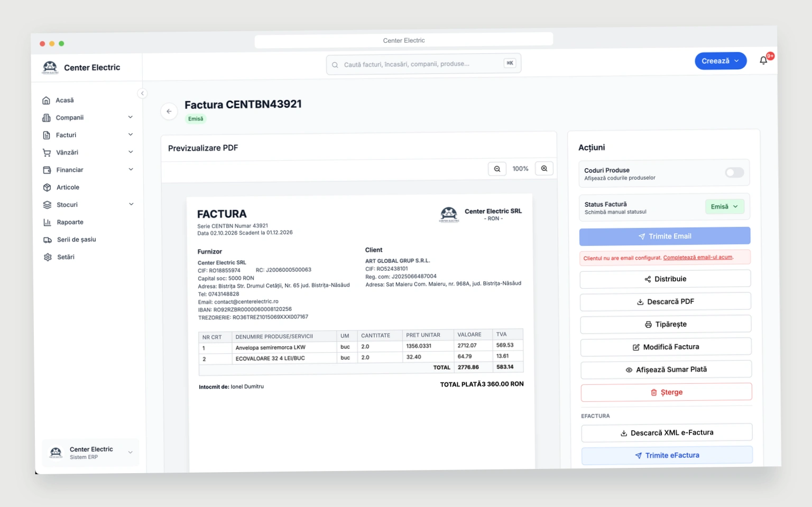The image size is (812, 507).
Task: Zoom in the PDF preview
Action: click(x=544, y=169)
